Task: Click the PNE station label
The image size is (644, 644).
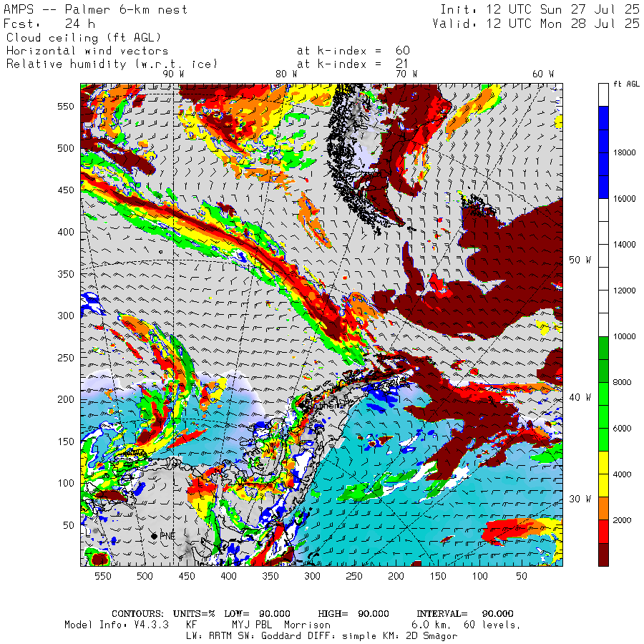Action: coord(167,536)
